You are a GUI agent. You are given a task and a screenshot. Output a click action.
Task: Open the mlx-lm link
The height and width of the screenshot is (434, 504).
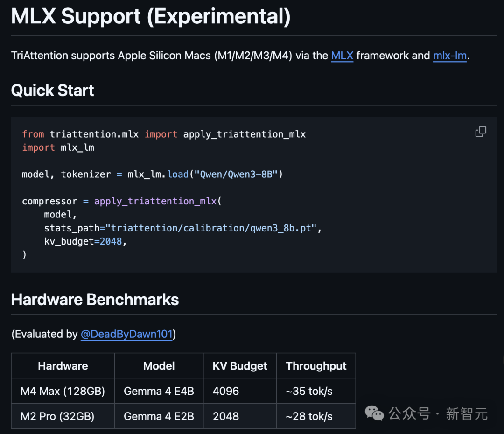[450, 56]
